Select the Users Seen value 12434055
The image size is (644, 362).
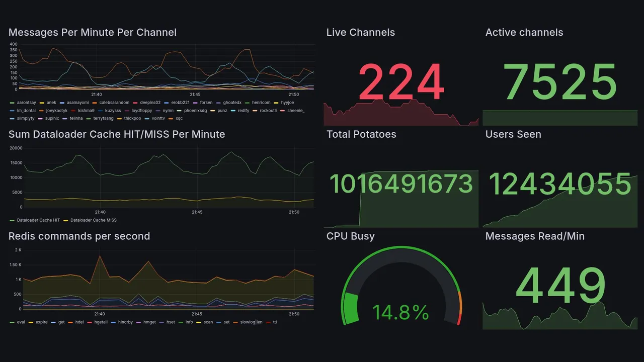point(560,184)
